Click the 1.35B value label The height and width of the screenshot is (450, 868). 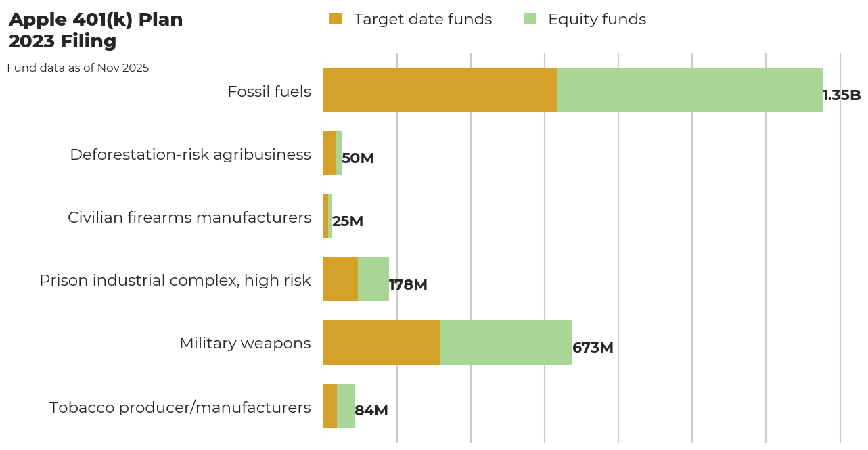(x=840, y=96)
